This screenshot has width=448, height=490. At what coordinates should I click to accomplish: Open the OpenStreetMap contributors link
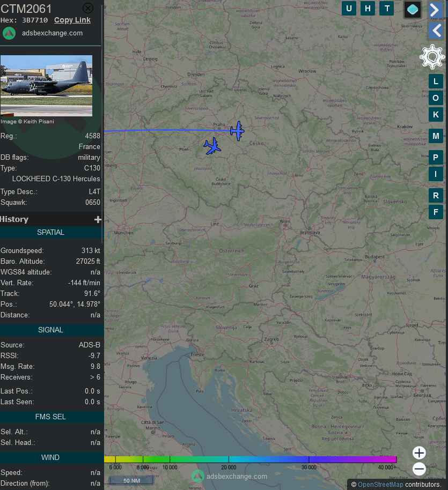point(380,485)
